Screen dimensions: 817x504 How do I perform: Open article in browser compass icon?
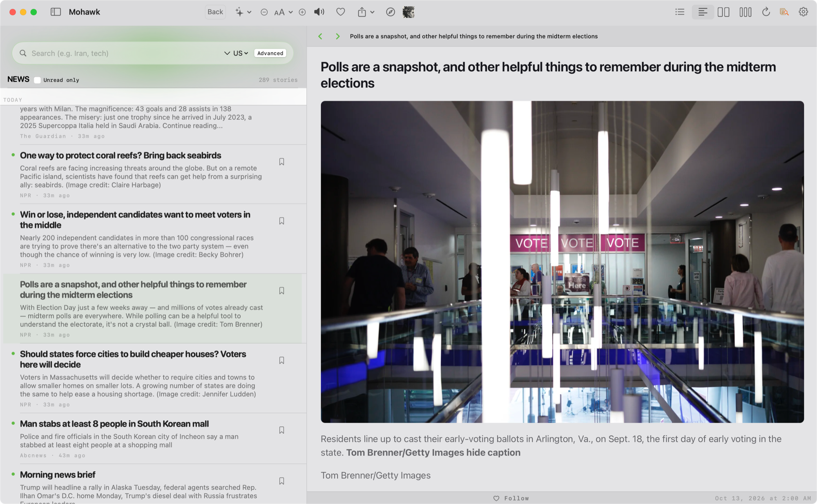pos(391,12)
